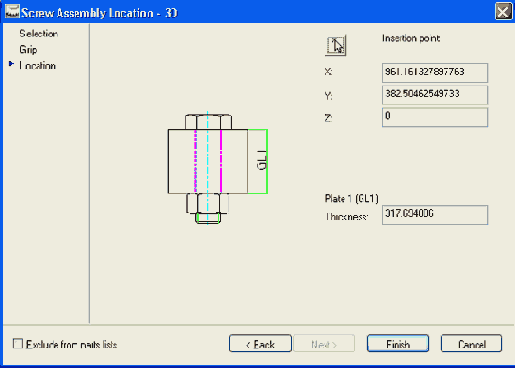Click the Plate 1 Thickness input field
The image size is (515, 368).
click(x=435, y=215)
